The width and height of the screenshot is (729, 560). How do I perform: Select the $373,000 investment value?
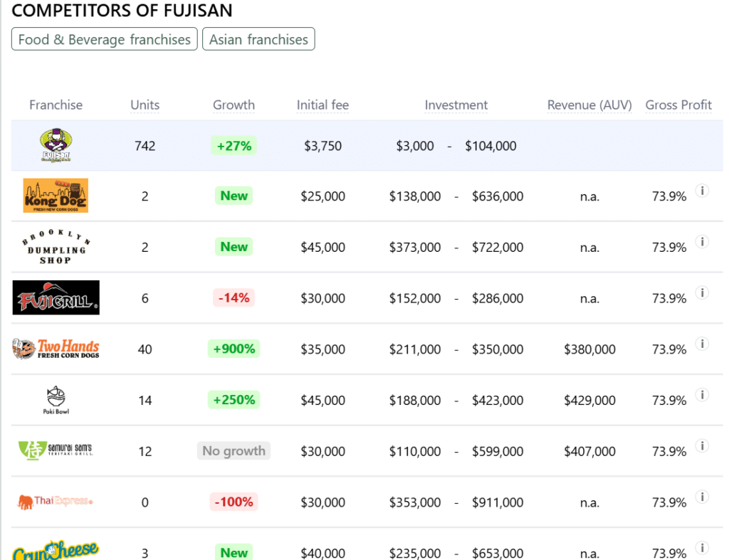coord(415,247)
